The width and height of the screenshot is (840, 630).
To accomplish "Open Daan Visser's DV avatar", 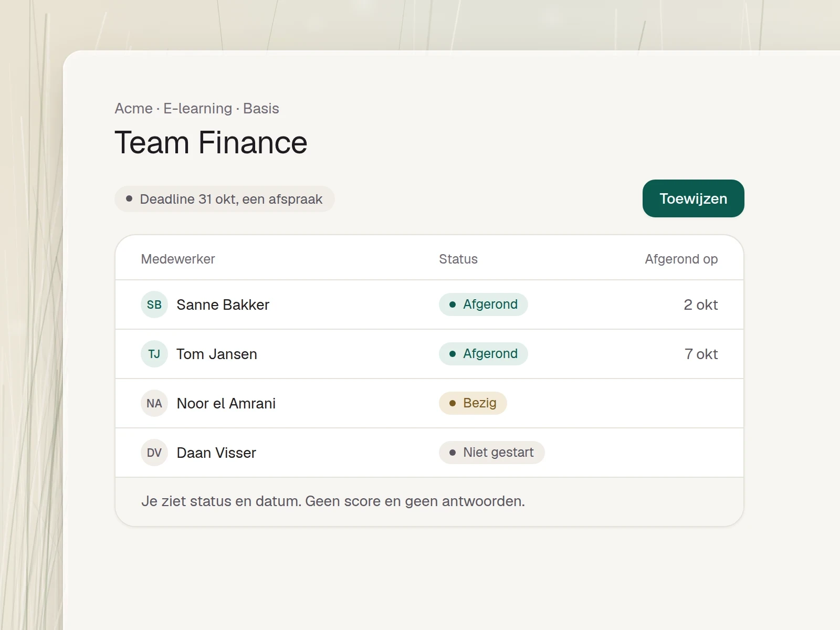I will click(154, 453).
